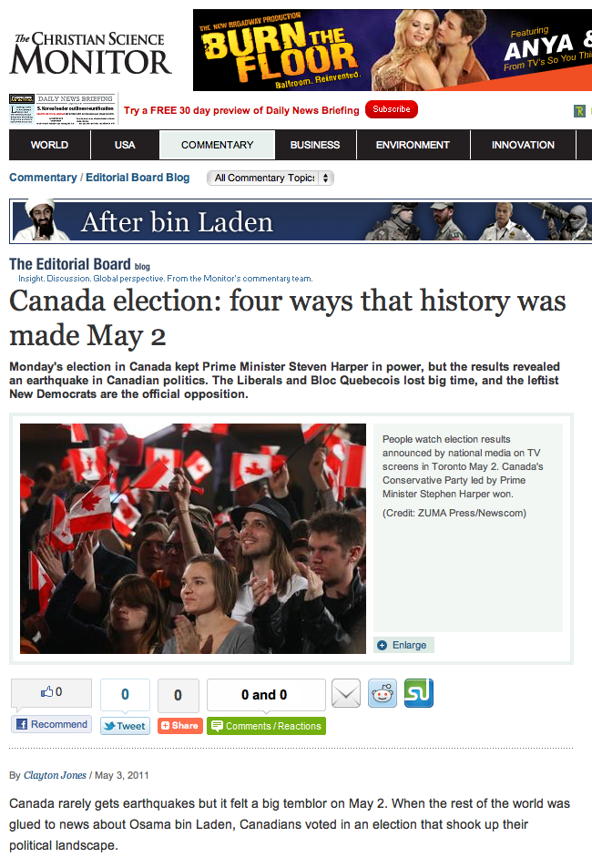The image size is (592, 868).
Task: Share the article via StumbleUpon icon
Action: click(x=419, y=693)
